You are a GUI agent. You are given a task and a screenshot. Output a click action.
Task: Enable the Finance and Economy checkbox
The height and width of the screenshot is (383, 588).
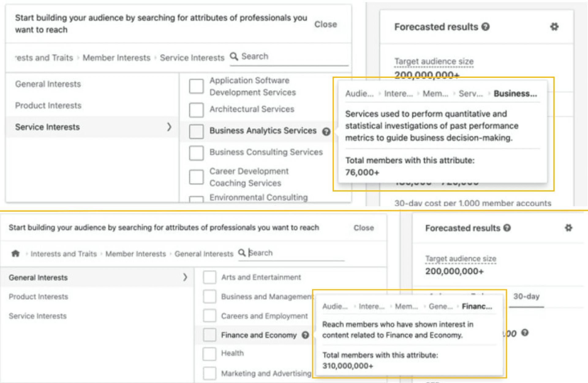coord(209,335)
